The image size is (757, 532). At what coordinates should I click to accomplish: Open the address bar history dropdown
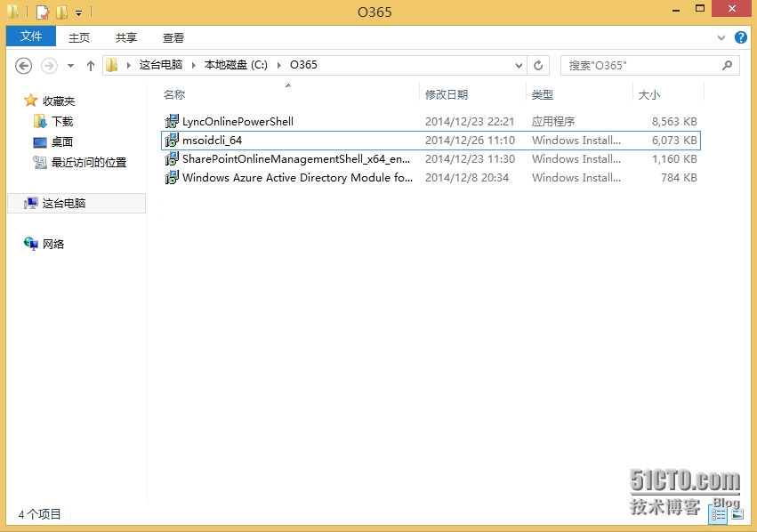pos(519,65)
